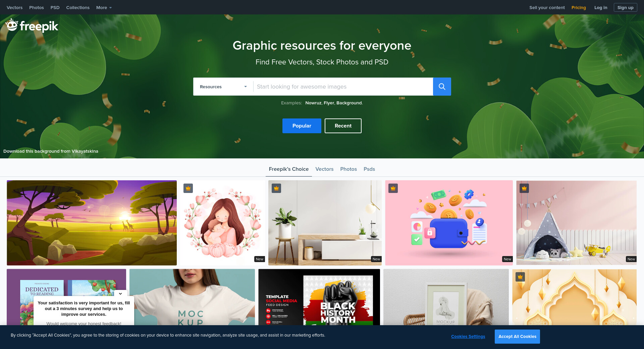Click premium crown on kids tent image
The height and width of the screenshot is (349, 644).
(524, 189)
